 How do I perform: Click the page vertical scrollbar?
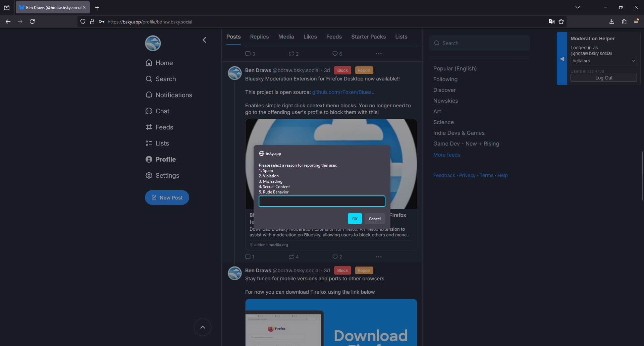click(642, 176)
